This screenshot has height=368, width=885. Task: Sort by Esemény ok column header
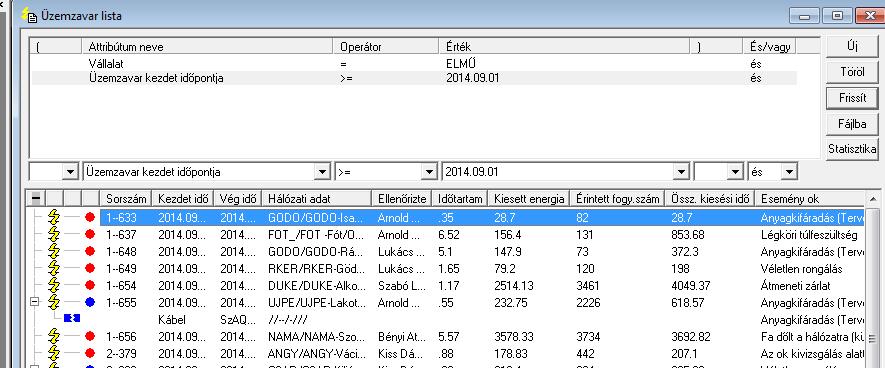pyautogui.click(x=809, y=199)
